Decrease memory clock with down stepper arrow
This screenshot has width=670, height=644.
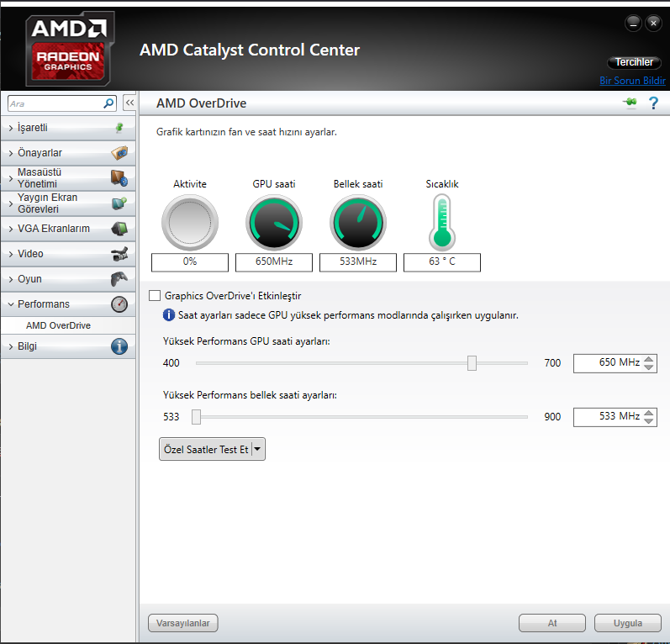click(x=649, y=421)
